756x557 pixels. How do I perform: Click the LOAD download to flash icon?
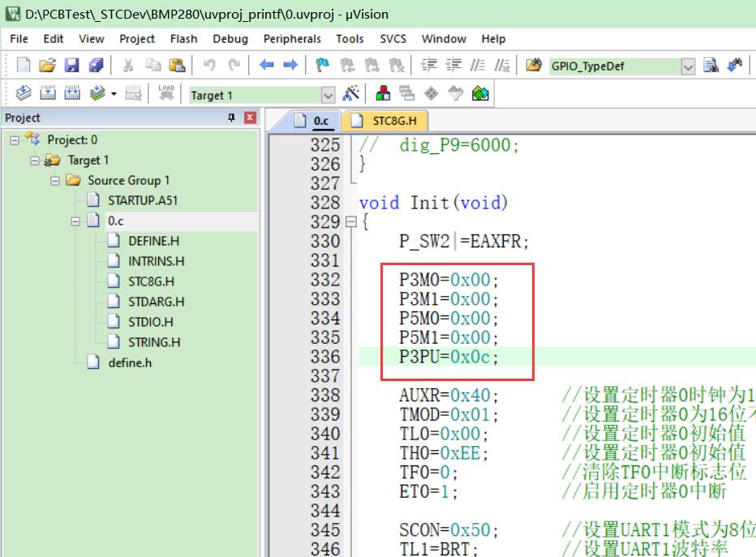(x=165, y=92)
